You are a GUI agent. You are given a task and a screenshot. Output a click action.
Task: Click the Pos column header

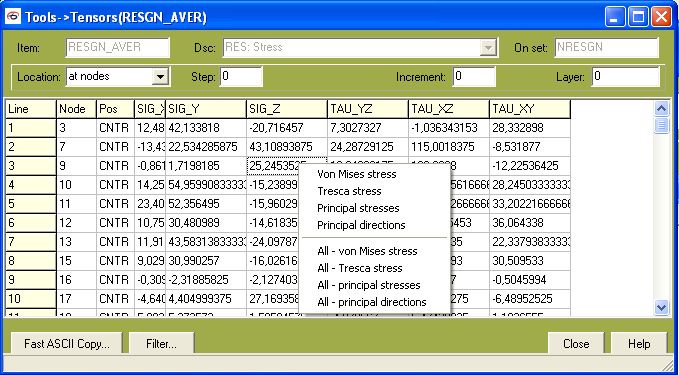[115, 109]
